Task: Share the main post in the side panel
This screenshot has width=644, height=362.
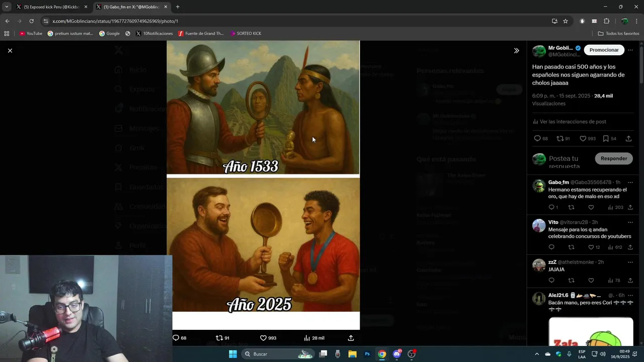Action: coord(628,139)
